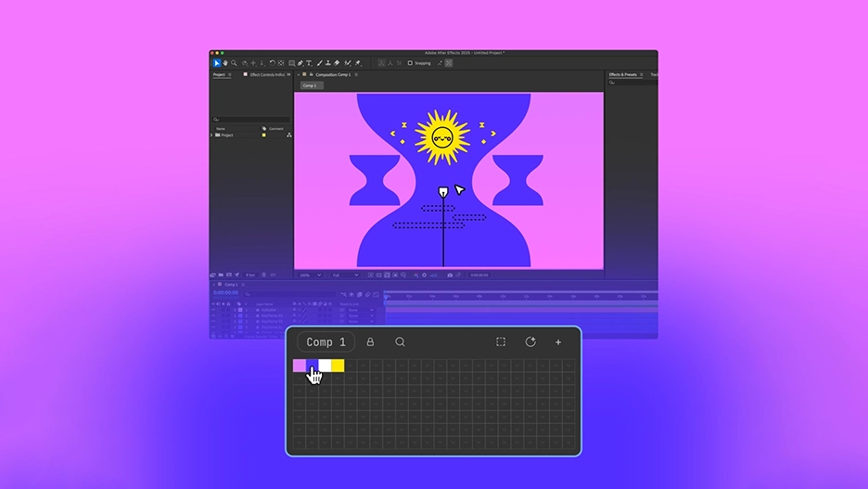Click the search magnifier in swatch panel
Screen dimensions: 868x489
tap(401, 342)
